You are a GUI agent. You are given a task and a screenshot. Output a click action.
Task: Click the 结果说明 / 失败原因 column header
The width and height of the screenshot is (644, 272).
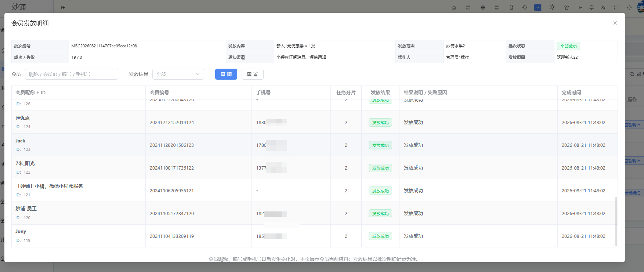pos(425,93)
